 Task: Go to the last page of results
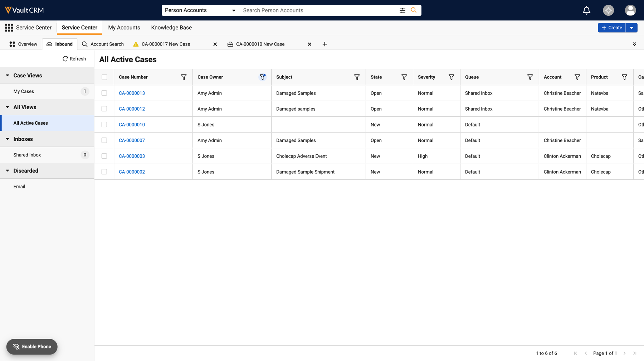coord(635,353)
